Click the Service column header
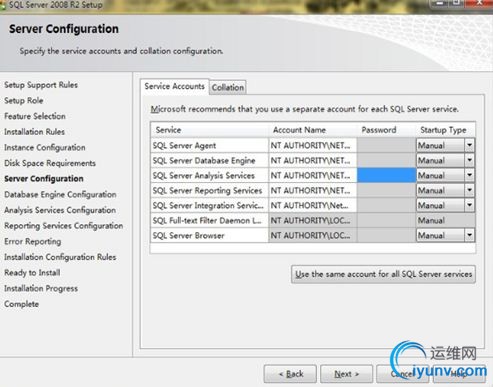This screenshot has height=387, width=493. click(209, 130)
